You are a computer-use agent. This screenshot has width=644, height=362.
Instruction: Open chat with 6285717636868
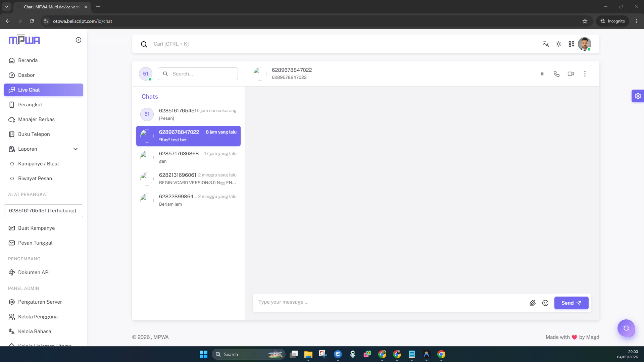tap(188, 157)
